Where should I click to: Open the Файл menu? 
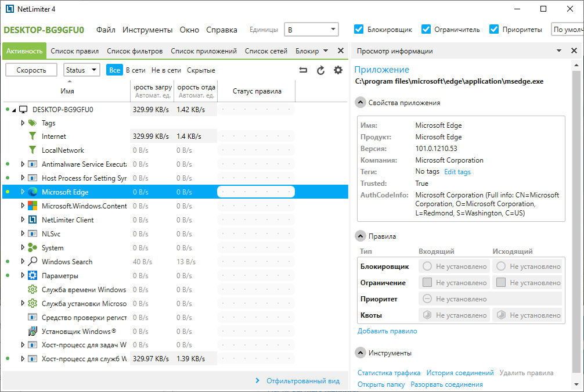[106, 30]
